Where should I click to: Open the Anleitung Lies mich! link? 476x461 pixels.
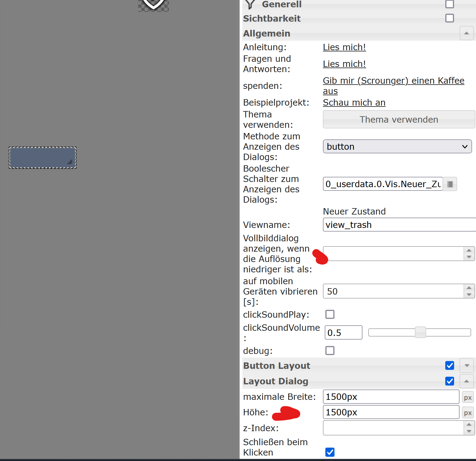344,47
